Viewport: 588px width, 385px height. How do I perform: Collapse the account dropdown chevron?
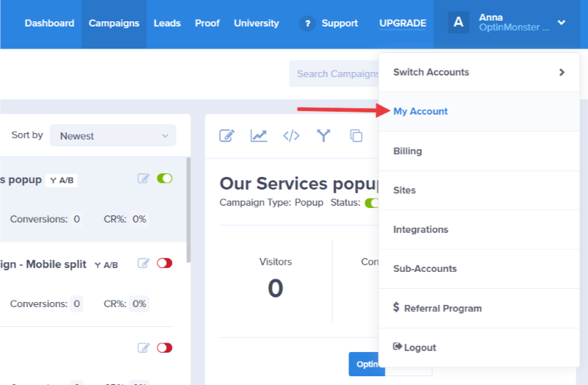coord(562,23)
